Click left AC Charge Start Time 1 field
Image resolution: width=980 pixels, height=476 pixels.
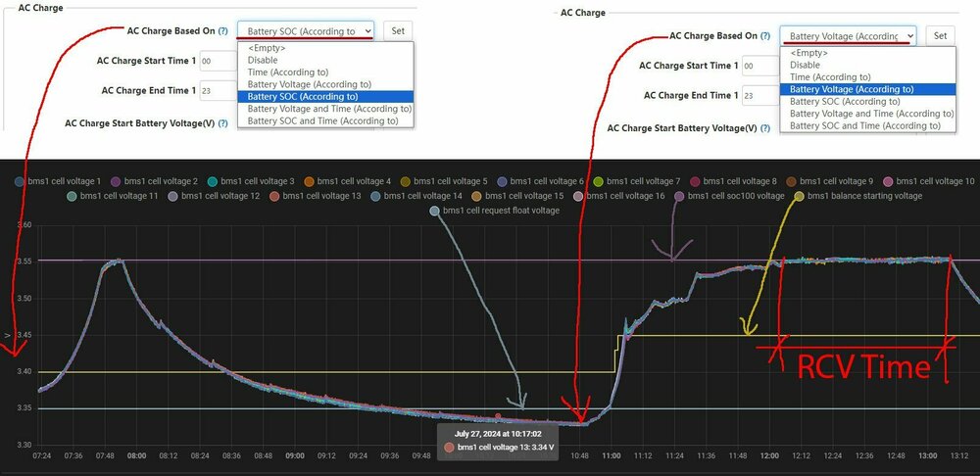pyautogui.click(x=218, y=62)
